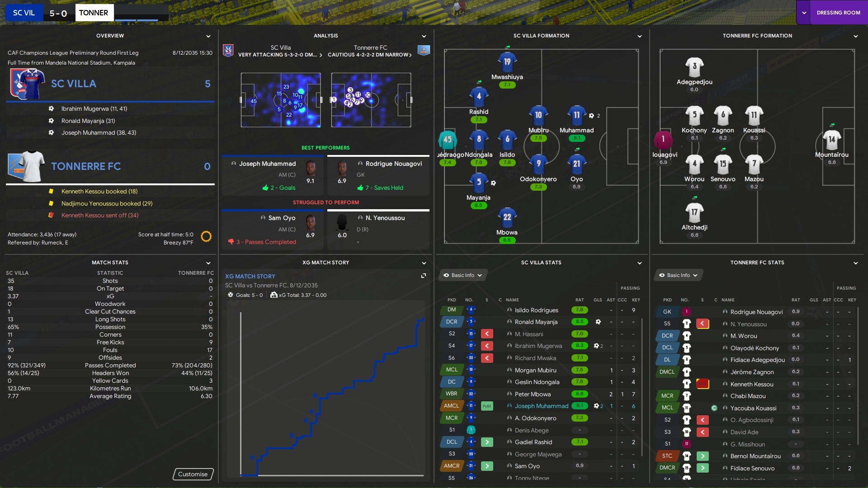Click 'Kenneth Kessou sent off (34)' event
This screenshot has width=868, height=488.
(100, 216)
